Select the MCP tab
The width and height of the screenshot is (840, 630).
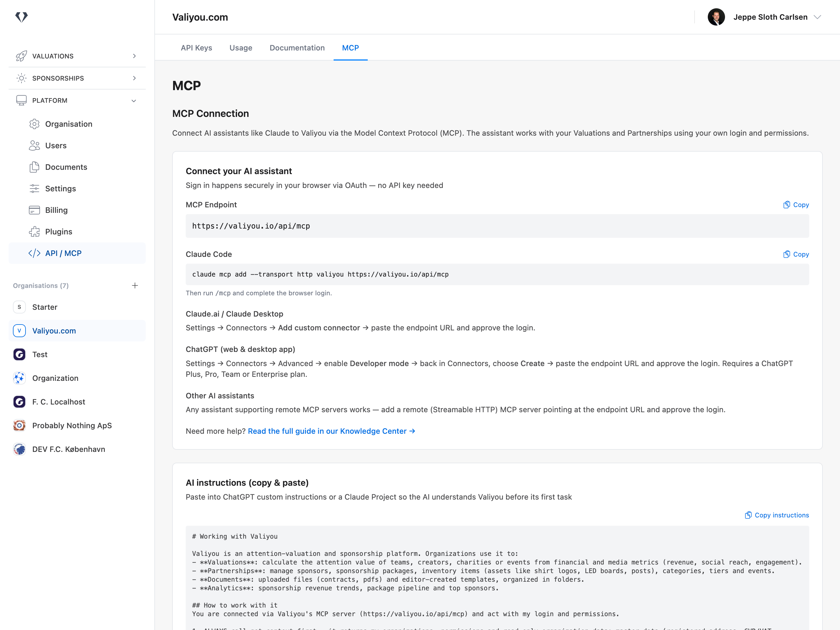(x=350, y=48)
